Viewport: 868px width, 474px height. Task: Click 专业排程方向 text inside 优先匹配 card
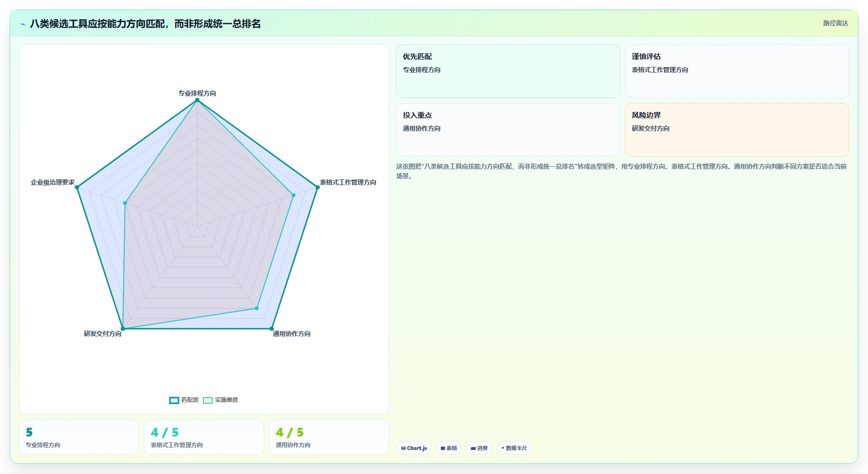(x=421, y=70)
